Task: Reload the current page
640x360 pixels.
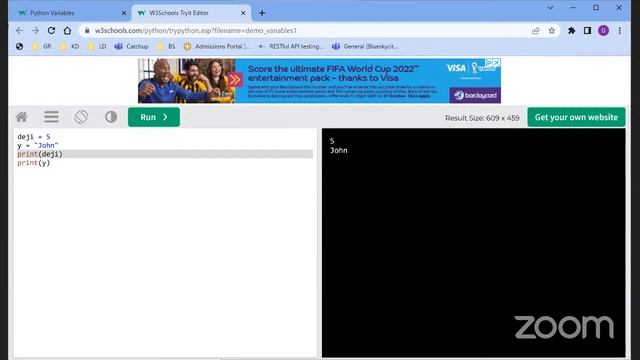Action: [x=51, y=31]
